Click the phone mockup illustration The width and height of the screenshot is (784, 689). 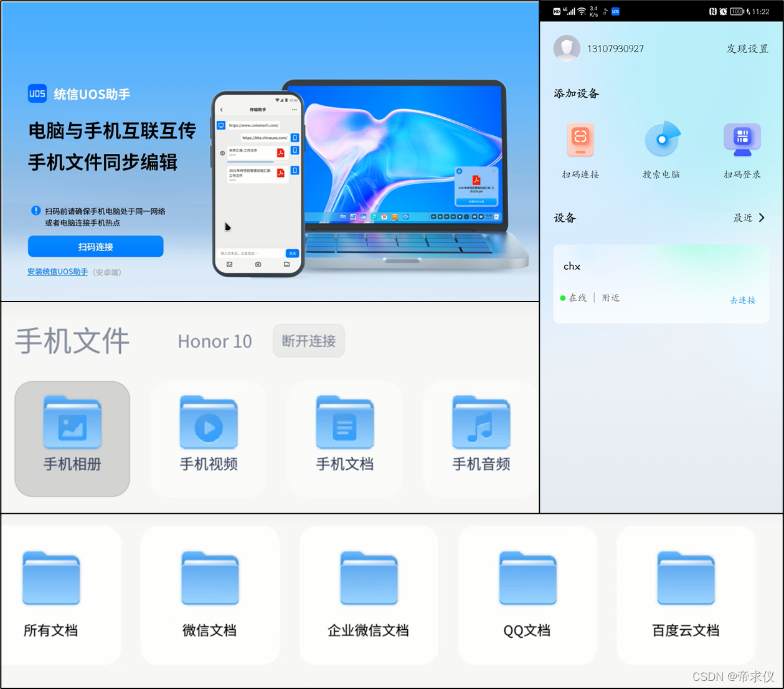click(x=258, y=184)
